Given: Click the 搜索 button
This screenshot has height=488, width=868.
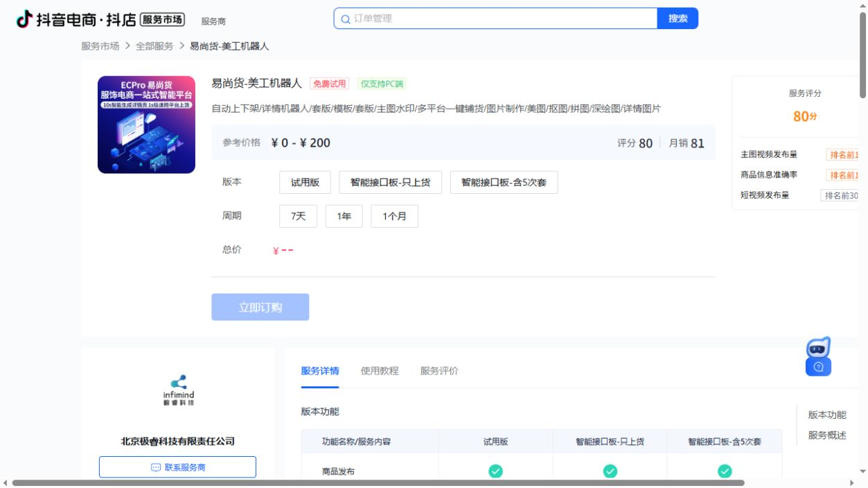Looking at the screenshot, I should point(677,19).
